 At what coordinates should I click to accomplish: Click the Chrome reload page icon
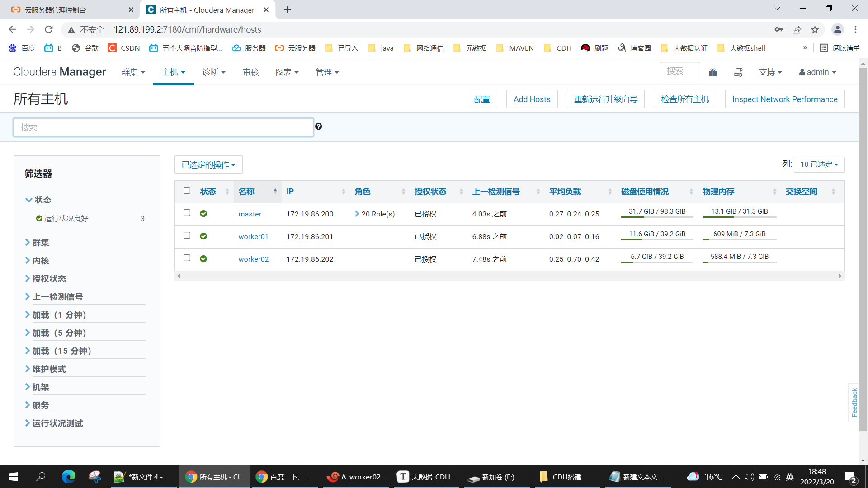click(x=49, y=30)
